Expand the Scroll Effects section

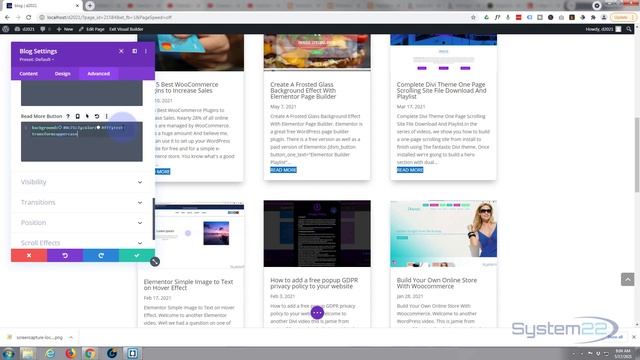[x=82, y=243]
